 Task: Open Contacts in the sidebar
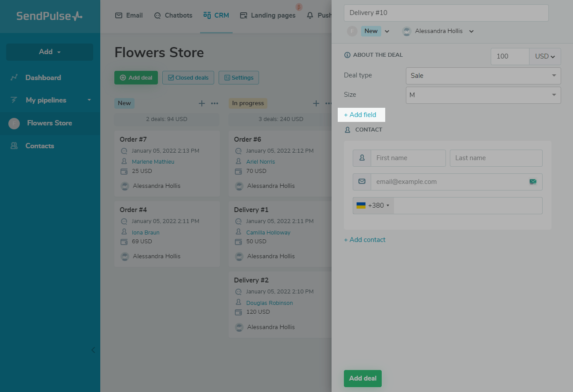pos(40,146)
